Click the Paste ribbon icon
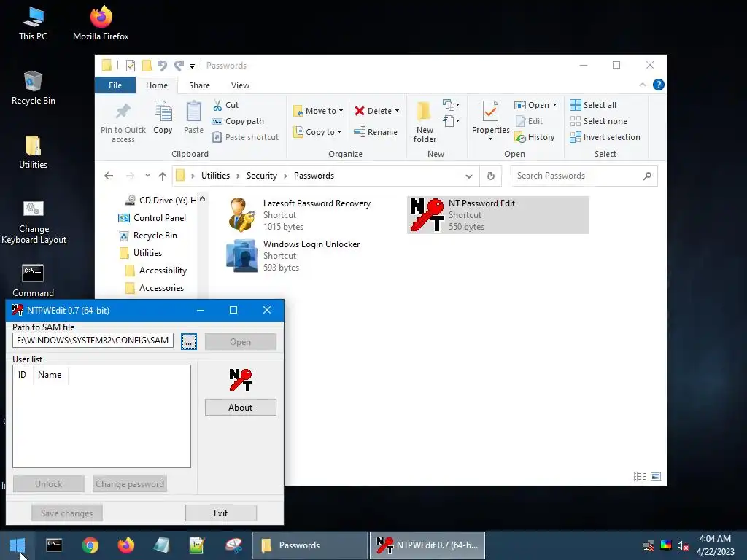 click(x=193, y=117)
